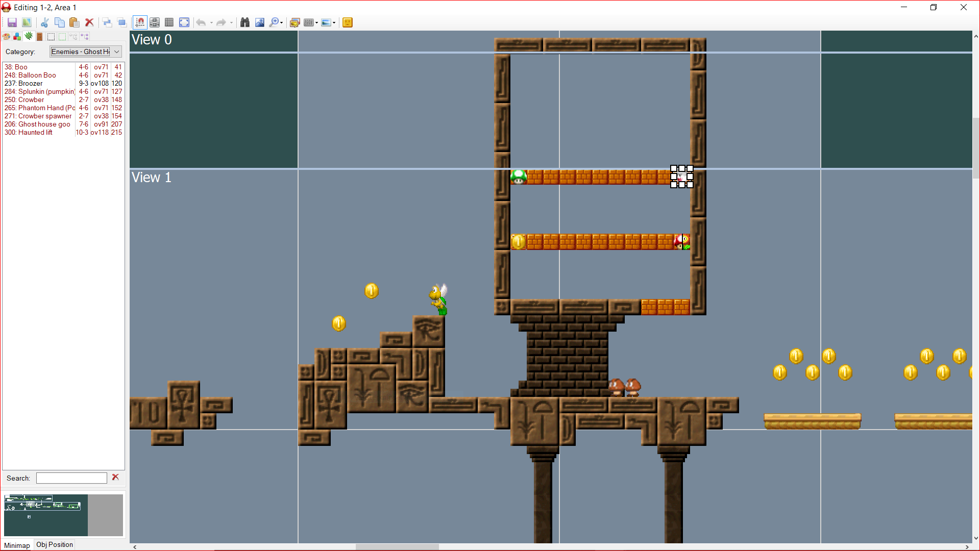Click the 'View 1' label
The image size is (980, 551).
(152, 178)
